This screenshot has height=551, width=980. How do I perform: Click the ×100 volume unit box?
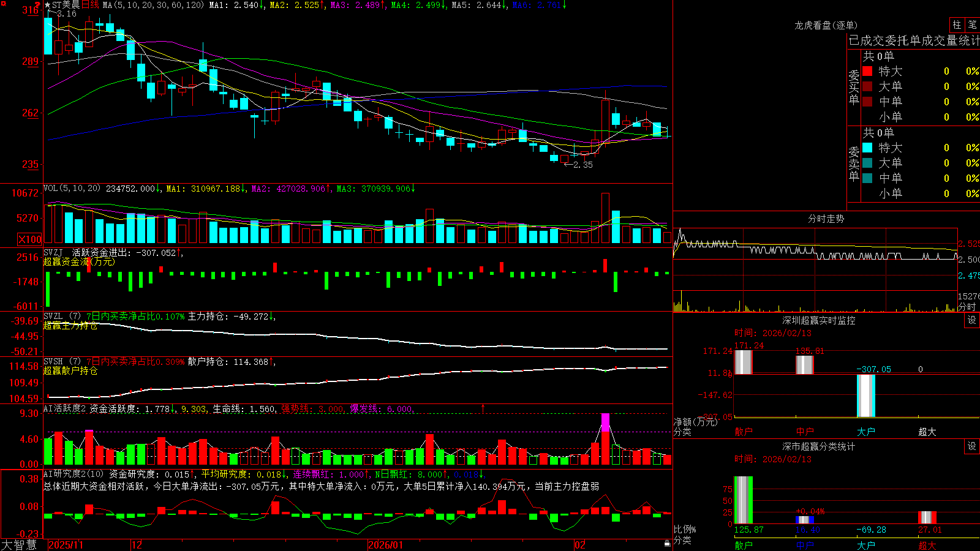(30, 239)
